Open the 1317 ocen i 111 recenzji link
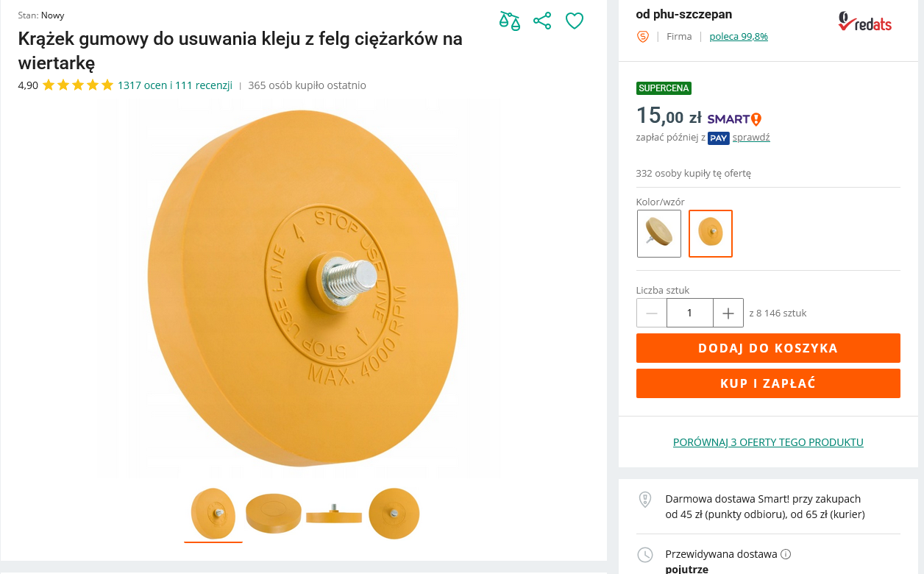Viewport: 924px width, 574px height. 175,85
